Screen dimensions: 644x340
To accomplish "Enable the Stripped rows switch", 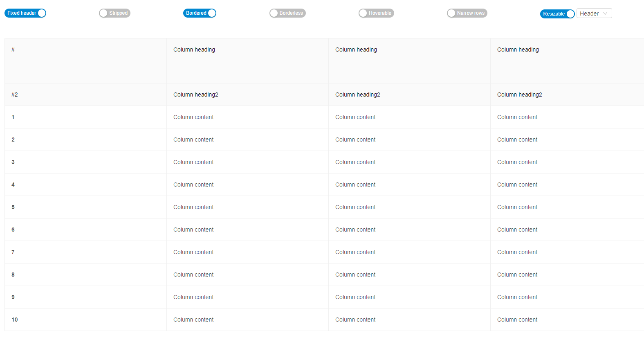I will 114,13.
